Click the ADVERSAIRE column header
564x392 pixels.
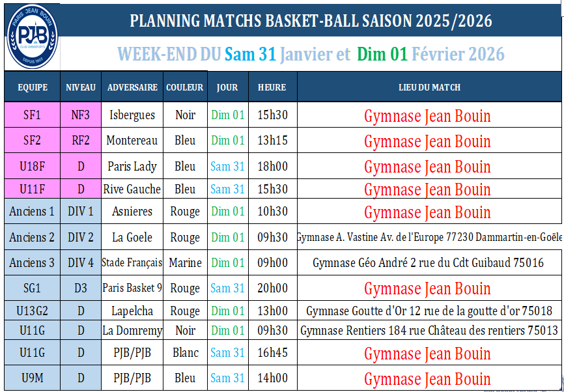(132, 87)
